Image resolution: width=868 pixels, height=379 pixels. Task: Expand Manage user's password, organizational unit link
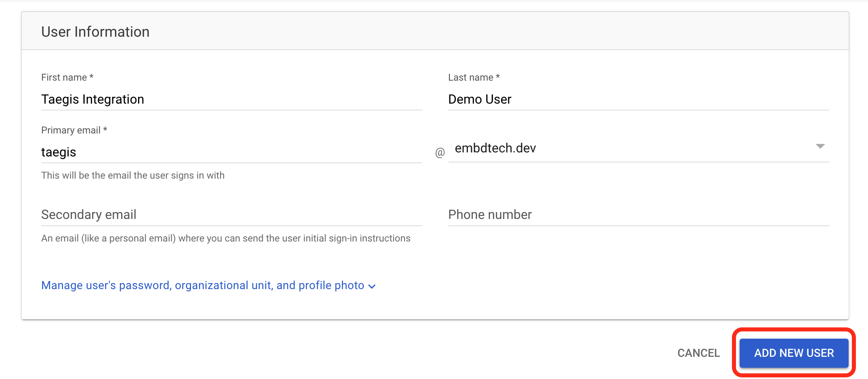point(208,285)
